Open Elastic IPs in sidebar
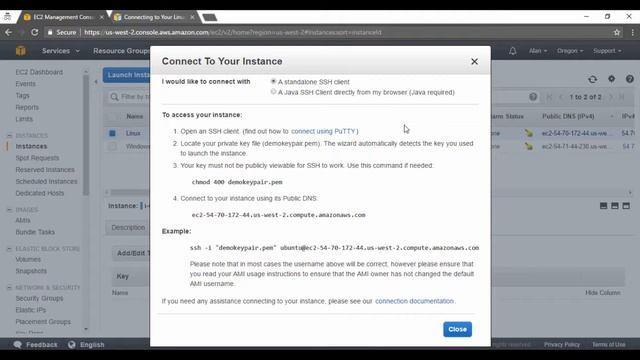The width and height of the screenshot is (640, 360). click(31, 310)
